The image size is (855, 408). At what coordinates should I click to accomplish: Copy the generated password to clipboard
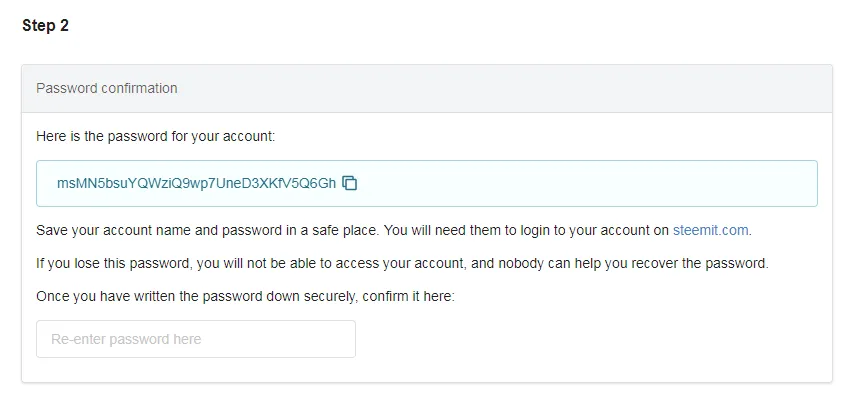[x=350, y=183]
